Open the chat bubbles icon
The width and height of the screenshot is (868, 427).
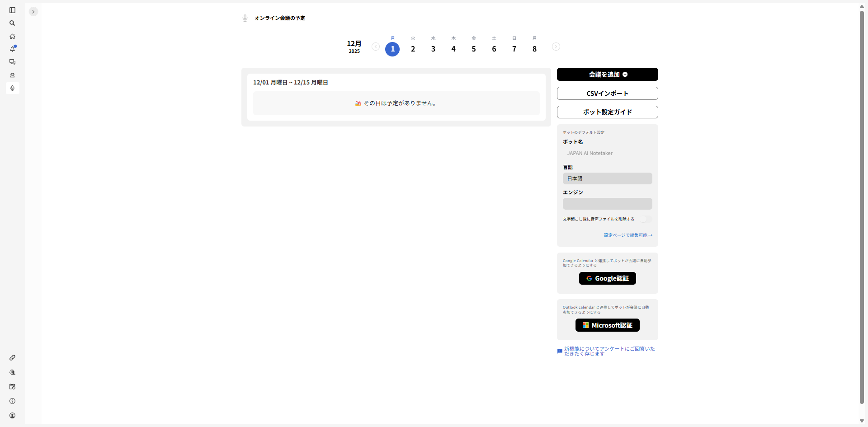pos(12,62)
